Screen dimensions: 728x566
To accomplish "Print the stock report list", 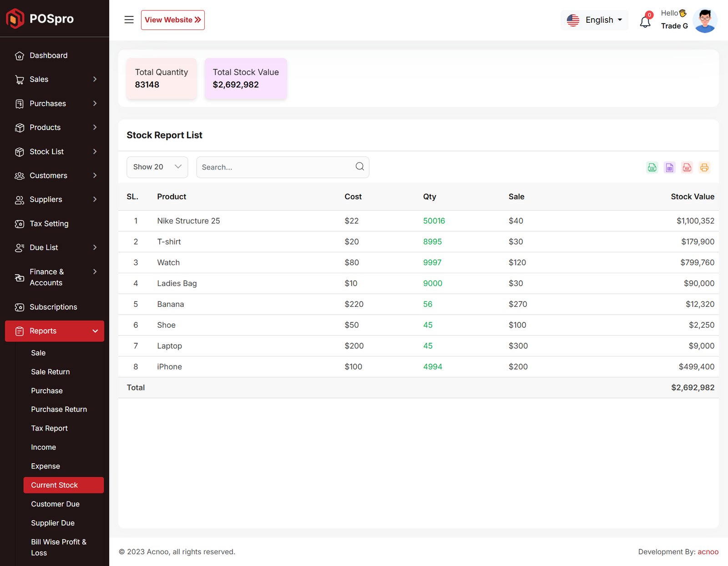I will point(704,167).
